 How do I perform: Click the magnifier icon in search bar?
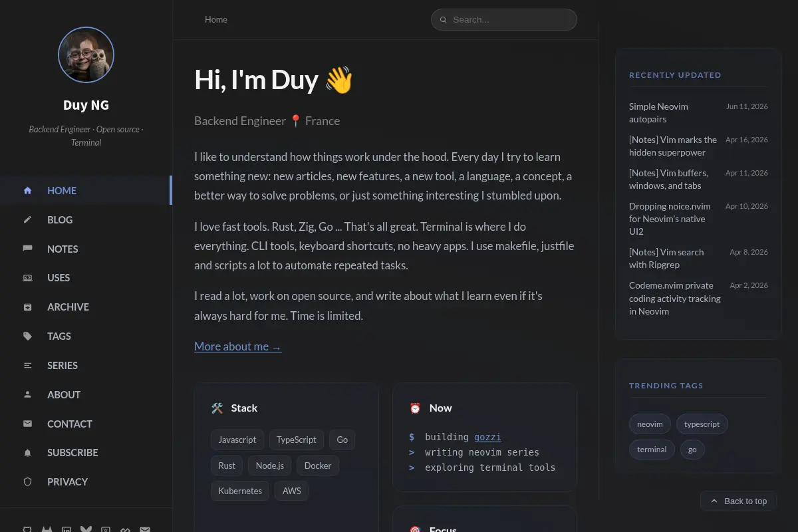pyautogui.click(x=444, y=20)
